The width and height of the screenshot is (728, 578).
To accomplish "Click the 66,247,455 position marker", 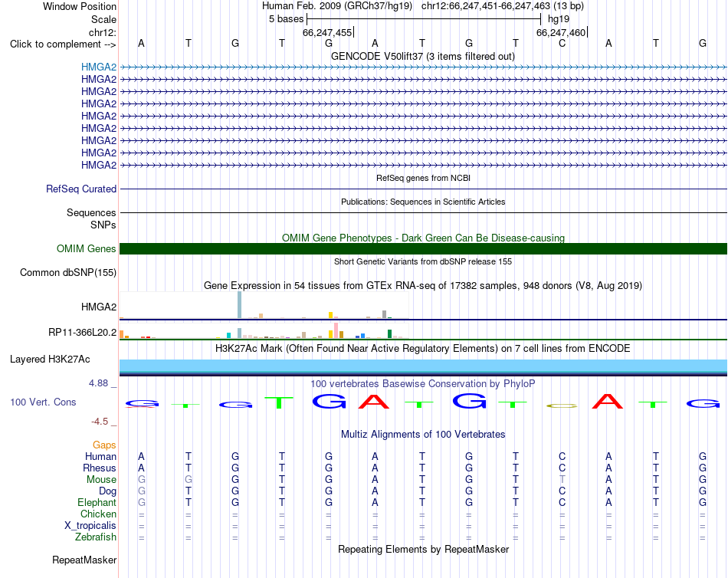I will coord(328,32).
